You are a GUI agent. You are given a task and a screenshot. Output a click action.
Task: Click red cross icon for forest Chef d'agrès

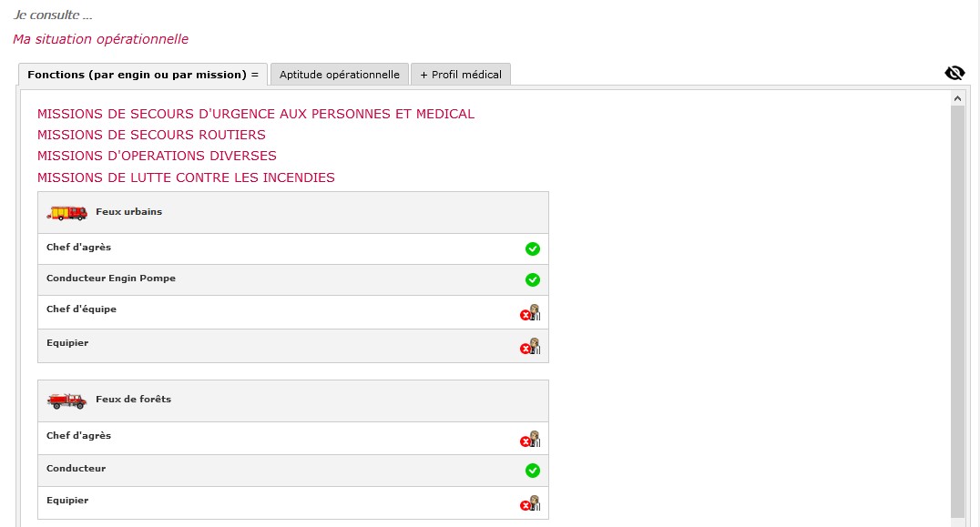530,439
